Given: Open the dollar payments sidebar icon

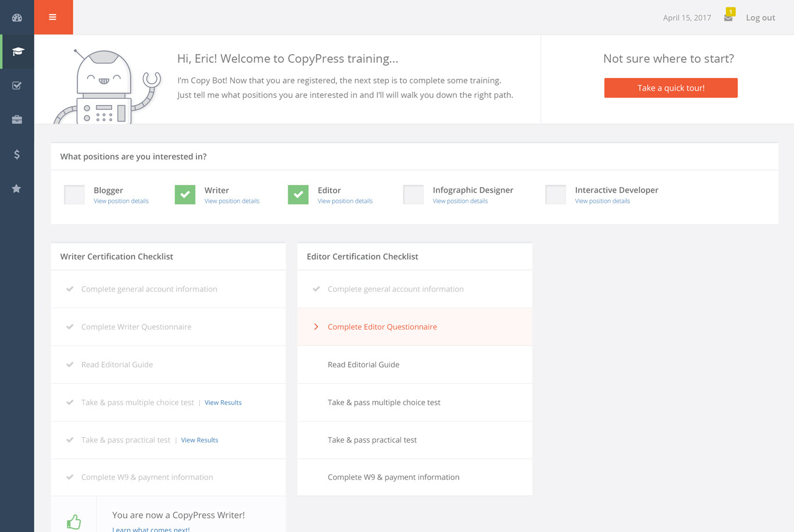Looking at the screenshot, I should (17, 154).
